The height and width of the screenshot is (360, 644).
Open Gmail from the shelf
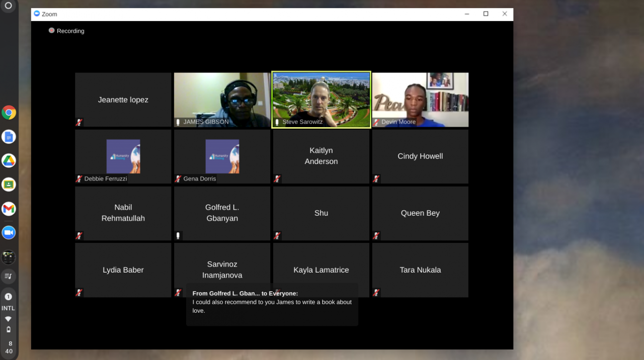(x=9, y=209)
